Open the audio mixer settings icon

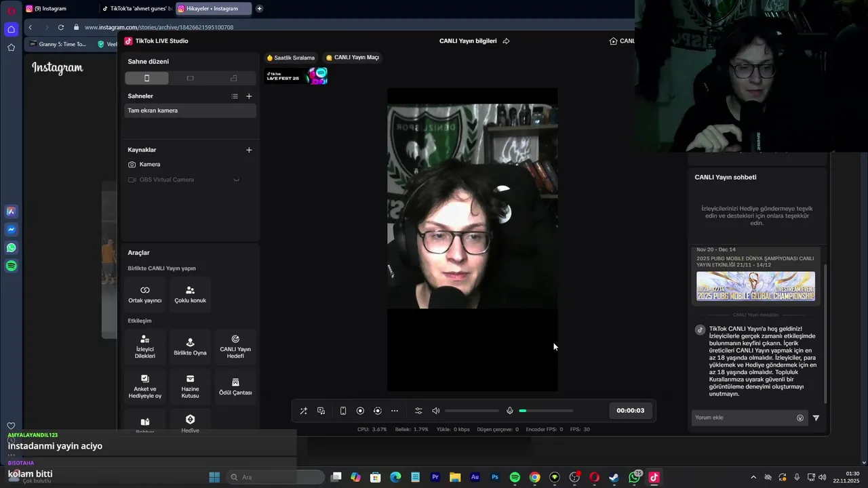coord(418,411)
